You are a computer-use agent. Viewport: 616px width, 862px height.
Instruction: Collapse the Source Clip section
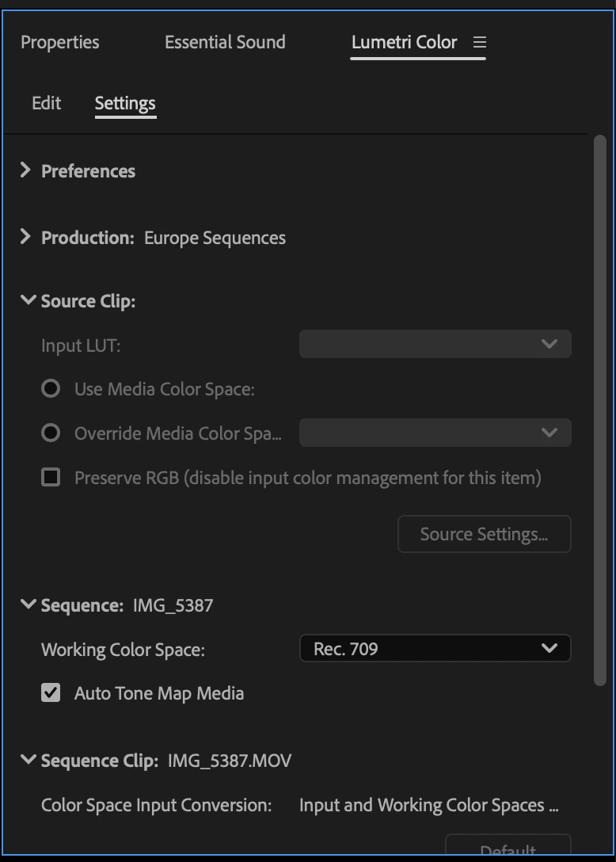pos(29,301)
